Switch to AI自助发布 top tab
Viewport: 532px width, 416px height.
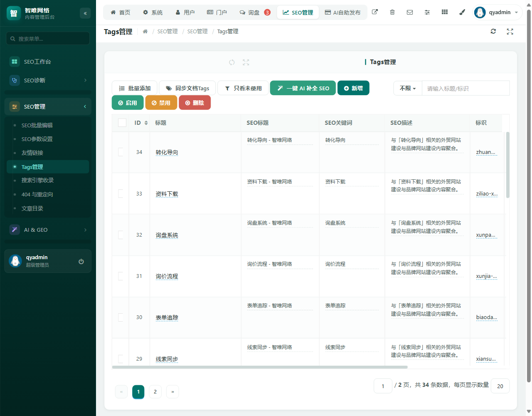pyautogui.click(x=342, y=12)
